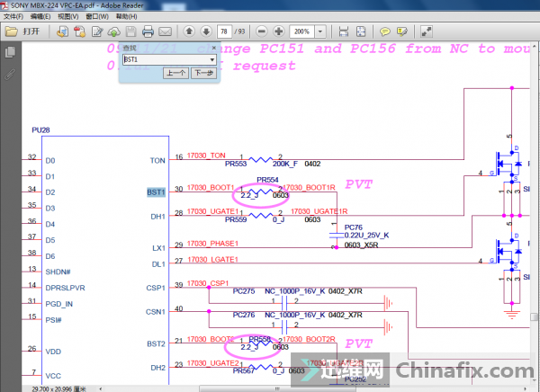Click the cloud upload icon
Viewport: 540px width, 392px height.
(x=113, y=31)
